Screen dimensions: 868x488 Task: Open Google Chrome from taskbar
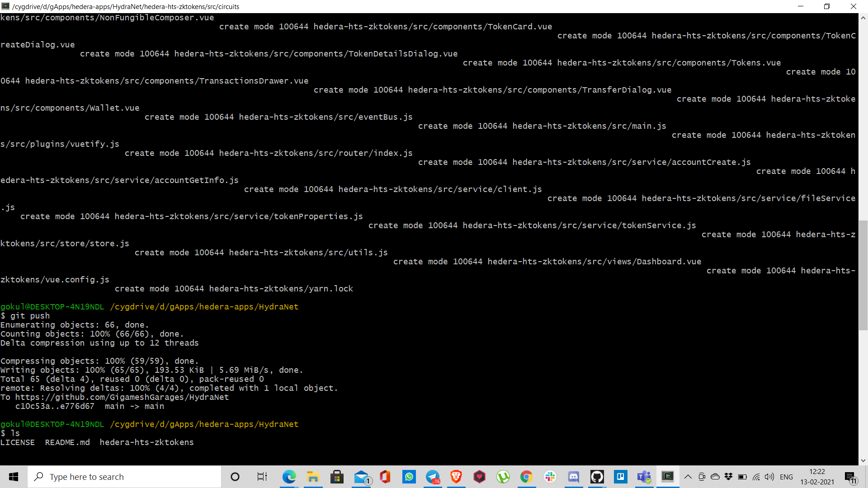coord(526,477)
